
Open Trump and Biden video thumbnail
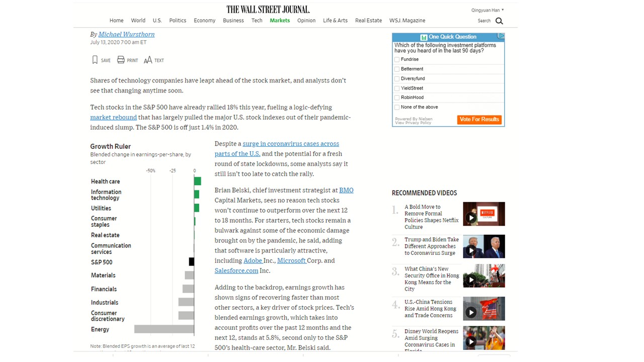[484, 246]
